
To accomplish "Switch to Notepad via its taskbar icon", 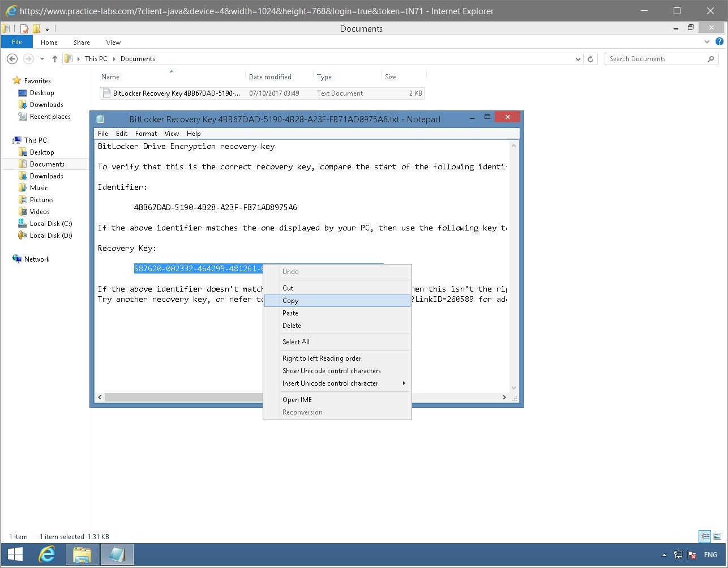I will pyautogui.click(x=117, y=554).
